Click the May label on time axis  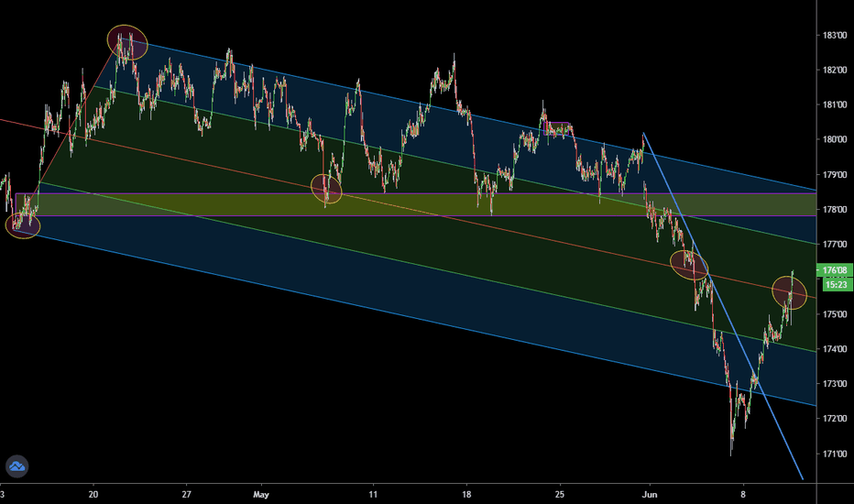tap(261, 495)
